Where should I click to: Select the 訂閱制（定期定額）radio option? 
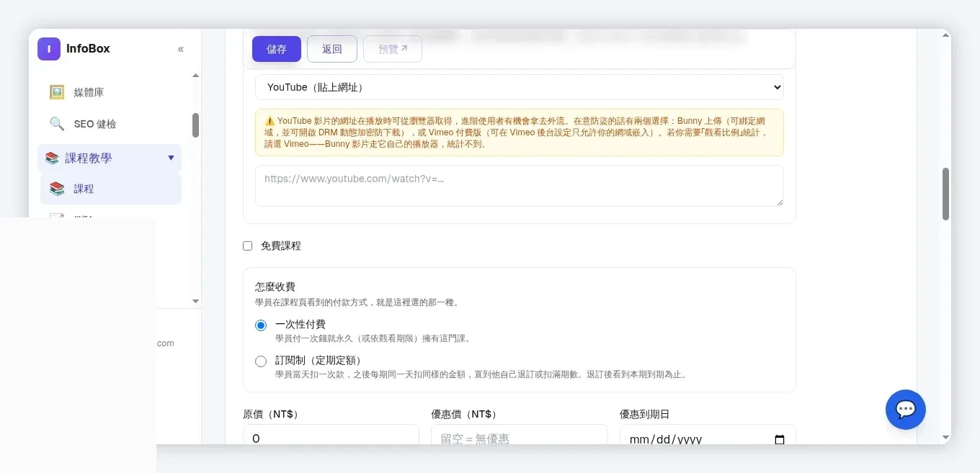(x=261, y=361)
